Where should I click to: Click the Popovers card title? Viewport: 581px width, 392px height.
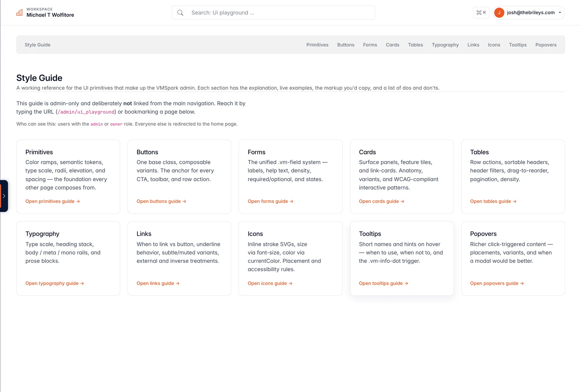483,234
